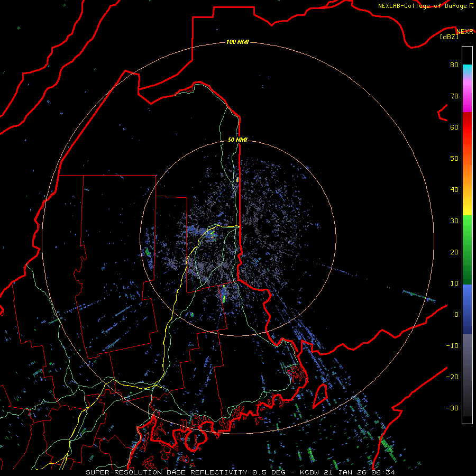Click the 30 dBZ scale value
Image resolution: width=476 pixels, height=476 pixels.
(454, 221)
